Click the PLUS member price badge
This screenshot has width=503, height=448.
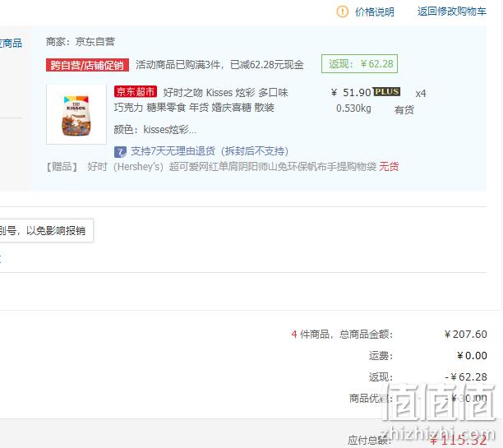click(x=386, y=92)
